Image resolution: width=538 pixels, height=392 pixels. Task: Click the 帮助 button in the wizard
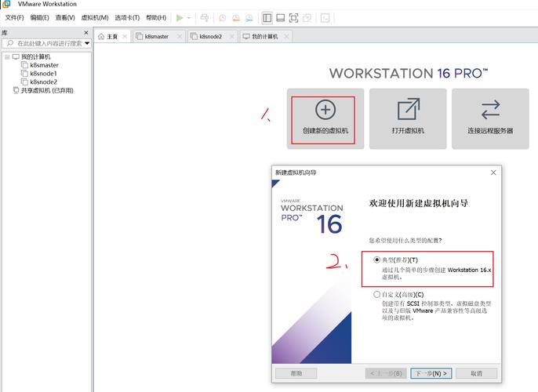tap(296, 373)
